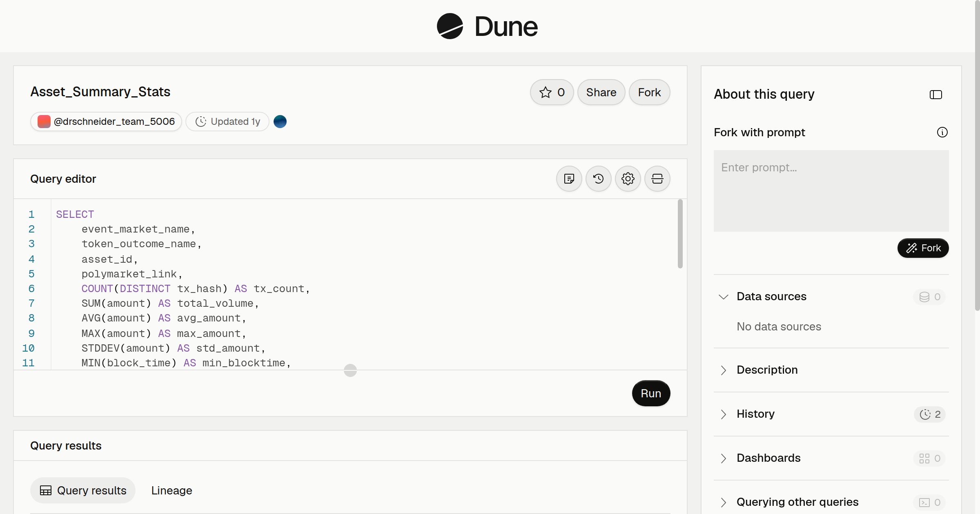980x514 pixels.
Task: Click the Share button
Action: pos(601,92)
